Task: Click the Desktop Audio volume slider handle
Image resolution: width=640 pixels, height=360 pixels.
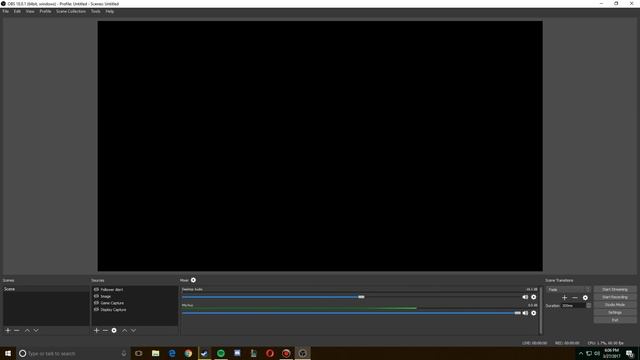Action: (361, 297)
